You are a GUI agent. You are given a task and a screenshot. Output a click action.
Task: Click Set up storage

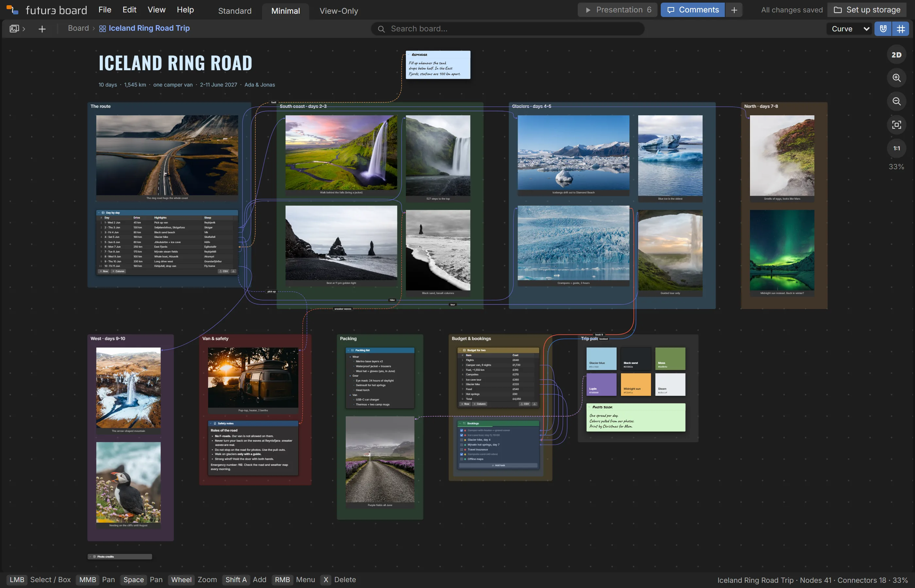tap(867, 10)
